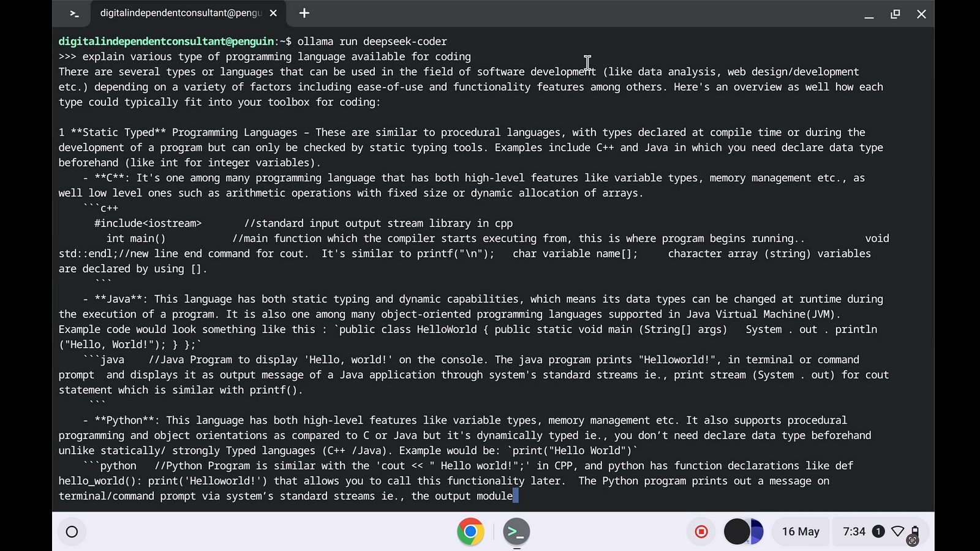Click the Terminal prompt icon beside the tab
This screenshot has height=551, width=980.
[x=74, y=13]
